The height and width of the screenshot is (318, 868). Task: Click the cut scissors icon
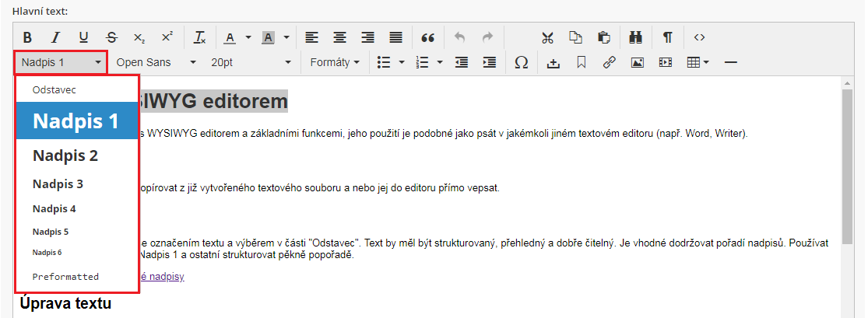tap(547, 37)
